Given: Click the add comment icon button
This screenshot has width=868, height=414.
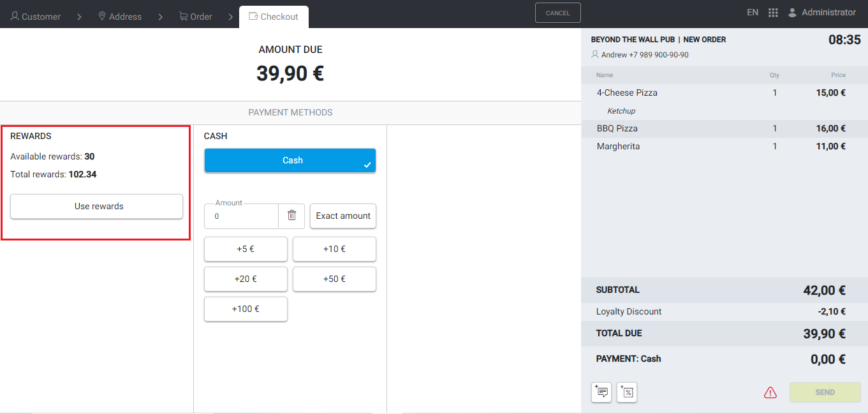Looking at the screenshot, I should (x=601, y=392).
